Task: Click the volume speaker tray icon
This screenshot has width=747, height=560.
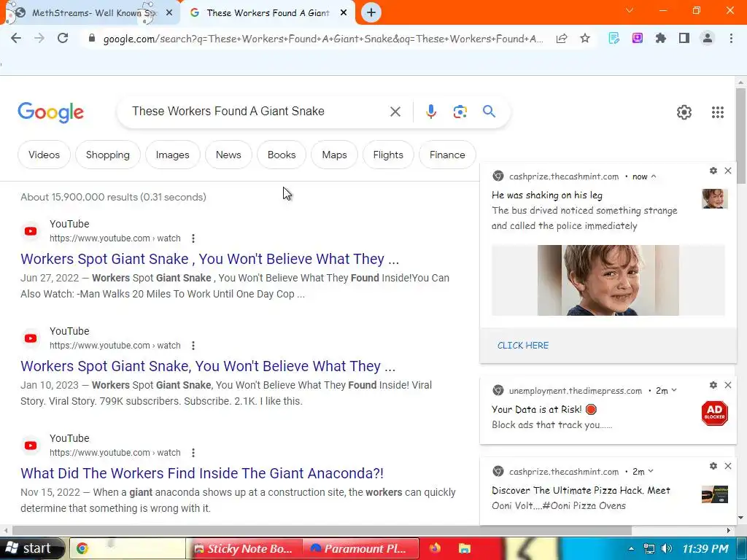Action: (667, 548)
